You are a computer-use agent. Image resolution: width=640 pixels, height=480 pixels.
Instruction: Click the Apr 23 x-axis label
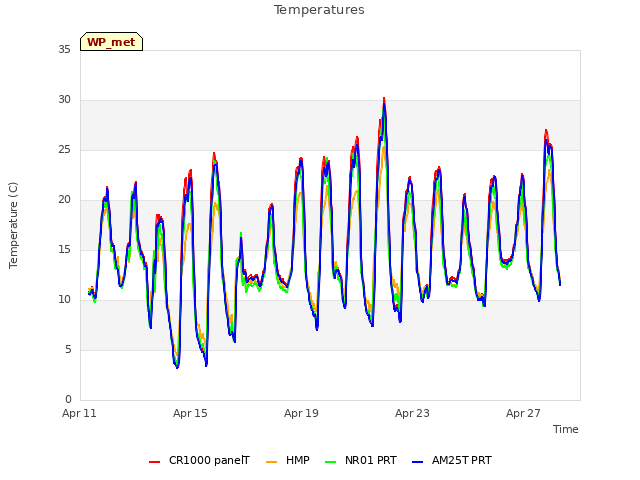click(x=412, y=413)
